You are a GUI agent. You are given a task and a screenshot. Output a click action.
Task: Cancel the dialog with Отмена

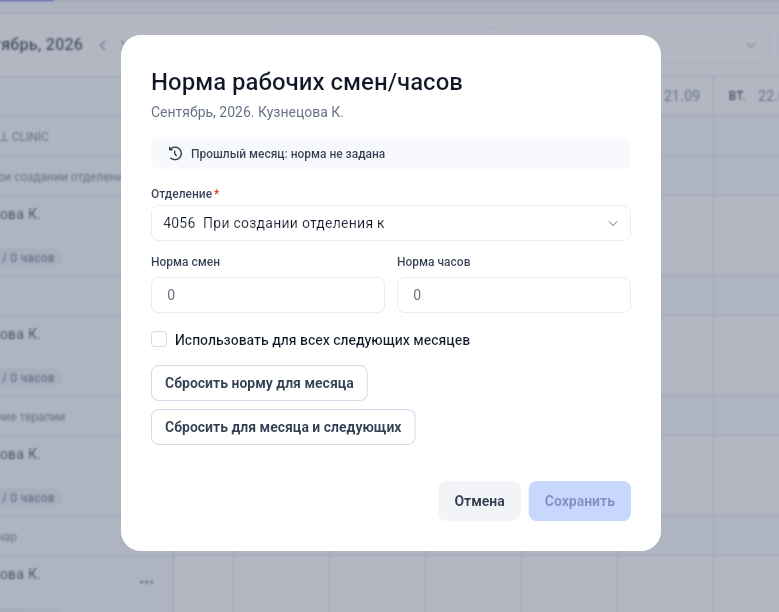point(479,501)
